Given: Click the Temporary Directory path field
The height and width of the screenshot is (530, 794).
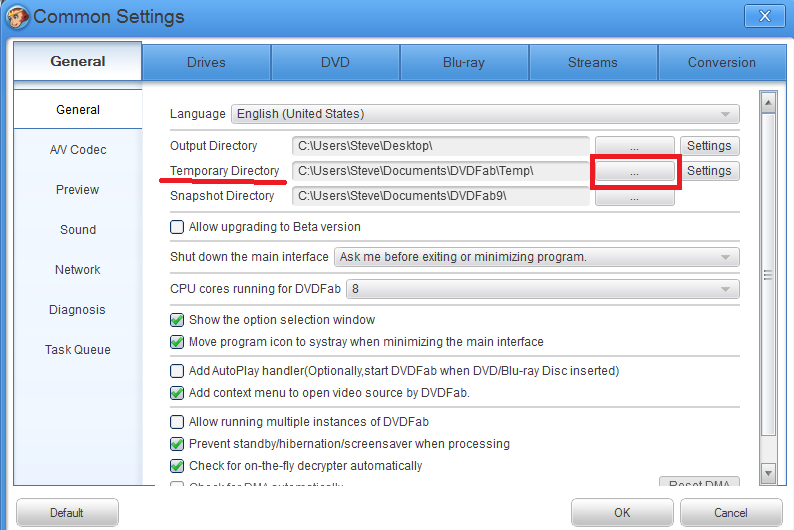Looking at the screenshot, I should (x=441, y=171).
